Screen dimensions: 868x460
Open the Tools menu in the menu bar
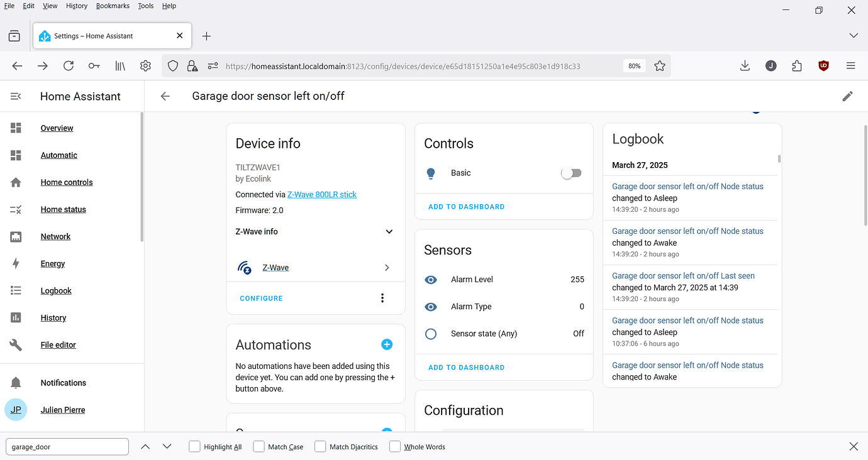click(x=145, y=6)
